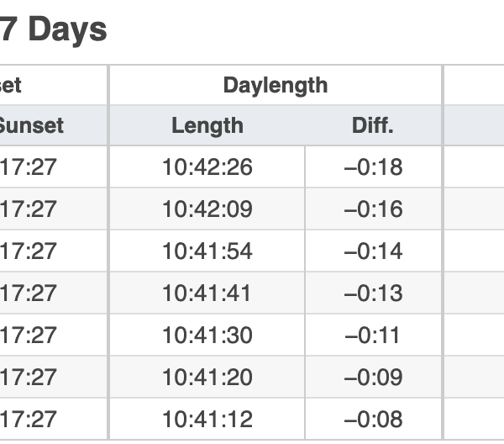
Task: Select the 10:41:12 daylength cell
Action: [x=207, y=420]
